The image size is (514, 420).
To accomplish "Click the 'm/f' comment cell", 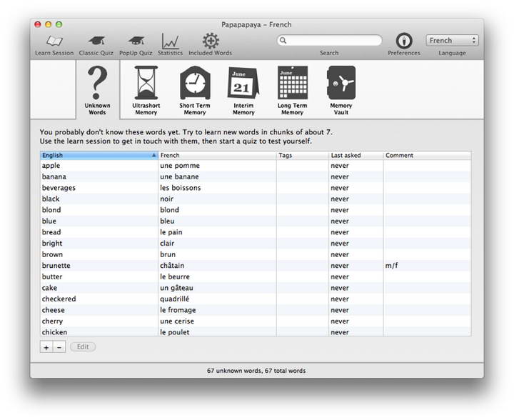I will (427, 266).
